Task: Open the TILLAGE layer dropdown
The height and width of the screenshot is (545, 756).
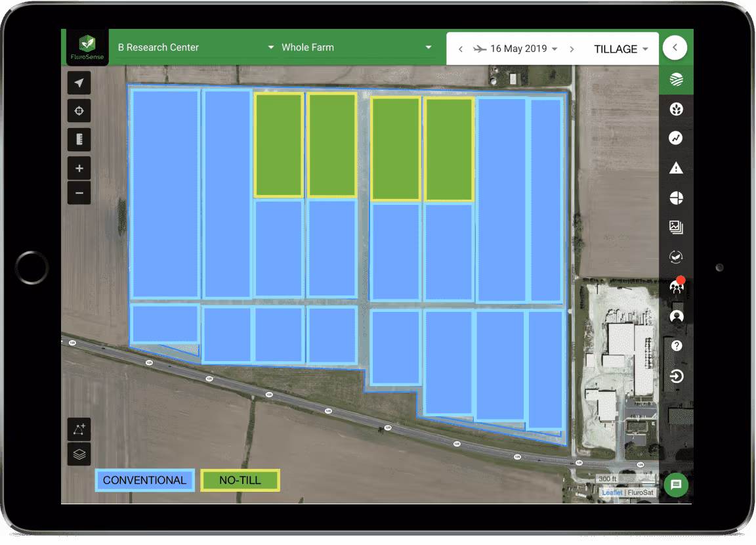Action: click(621, 49)
